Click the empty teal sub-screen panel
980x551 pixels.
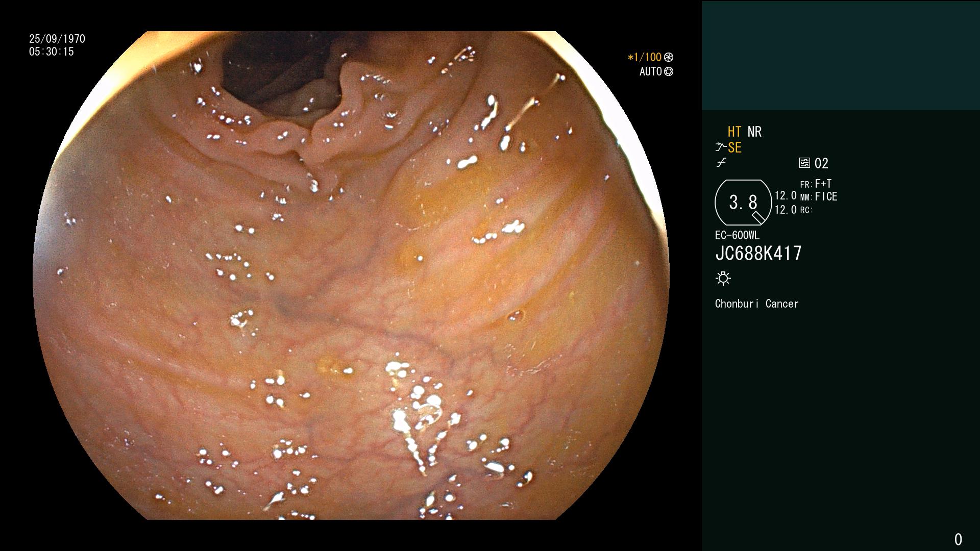click(841, 55)
